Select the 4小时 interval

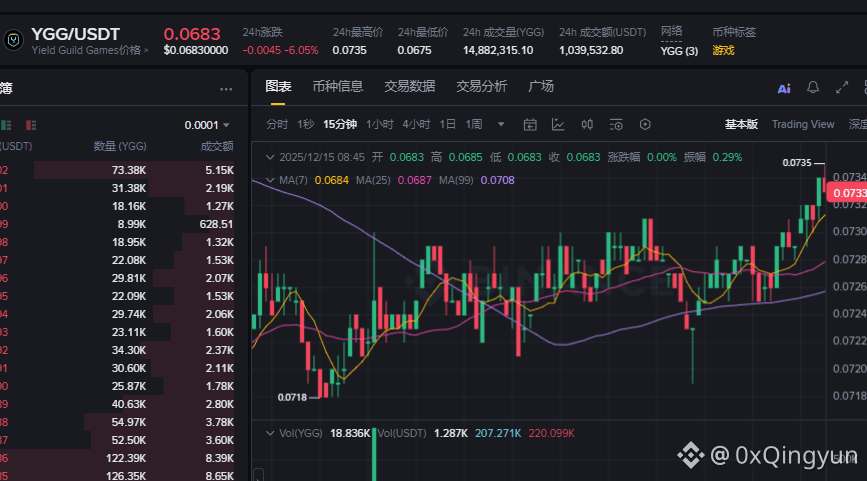tap(416, 124)
